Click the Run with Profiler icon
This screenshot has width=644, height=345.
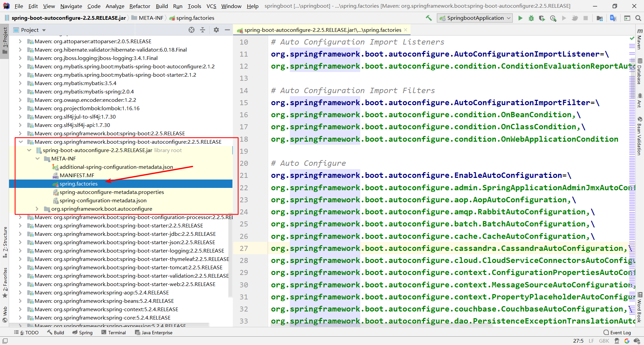click(x=553, y=18)
